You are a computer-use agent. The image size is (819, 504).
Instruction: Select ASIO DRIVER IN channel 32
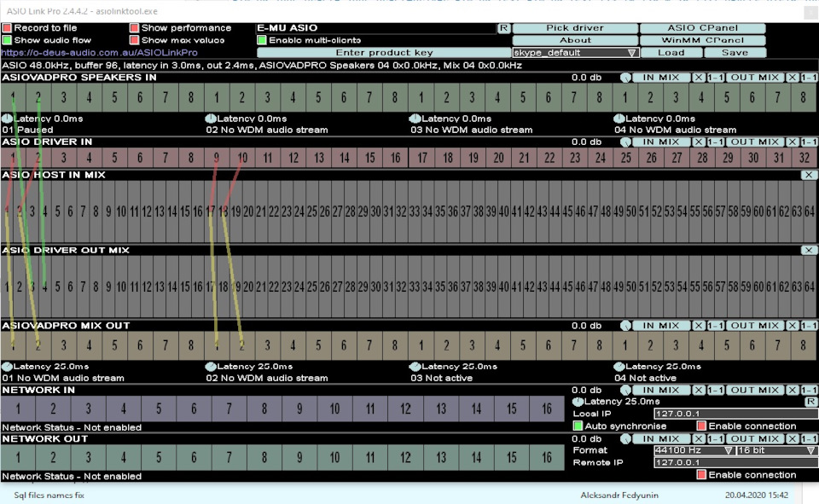tap(804, 158)
